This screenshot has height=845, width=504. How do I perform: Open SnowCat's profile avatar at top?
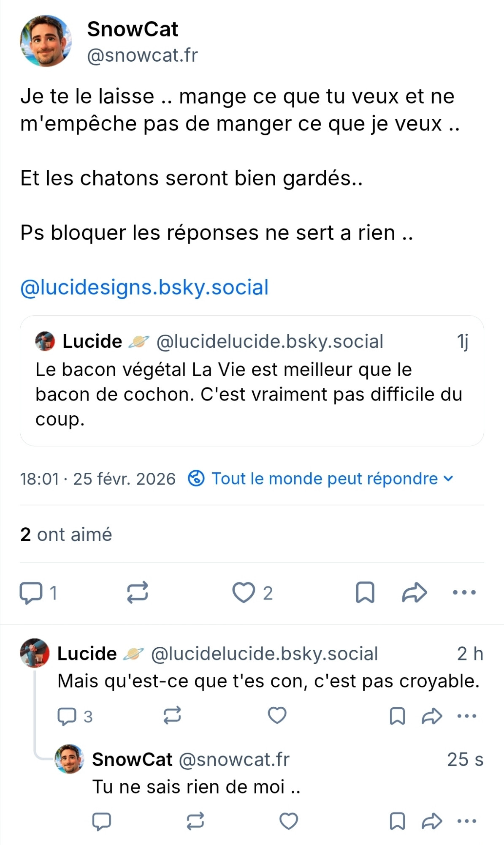click(46, 41)
